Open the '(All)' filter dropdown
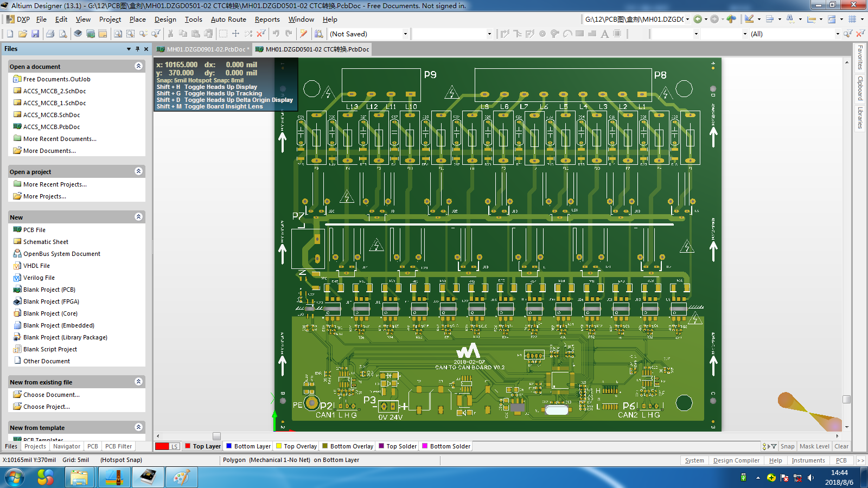This screenshot has height=488, width=868. pyautogui.click(x=838, y=34)
